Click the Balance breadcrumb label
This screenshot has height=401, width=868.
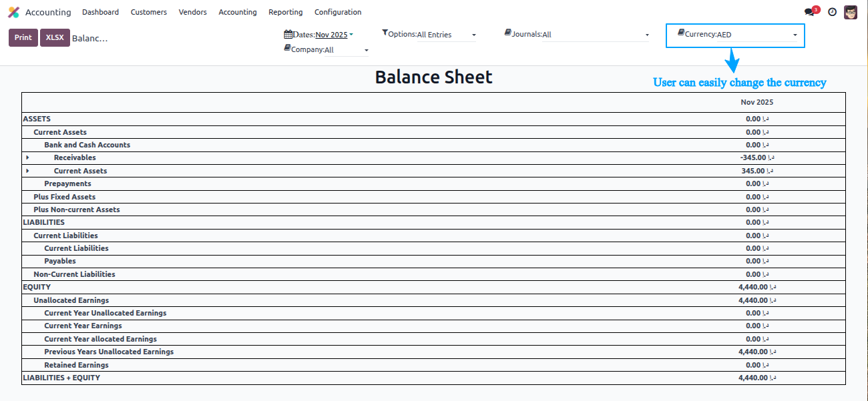pos(89,38)
